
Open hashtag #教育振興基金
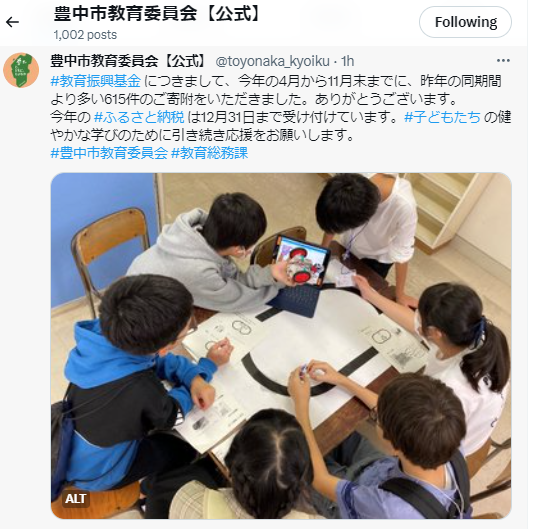click(x=96, y=81)
